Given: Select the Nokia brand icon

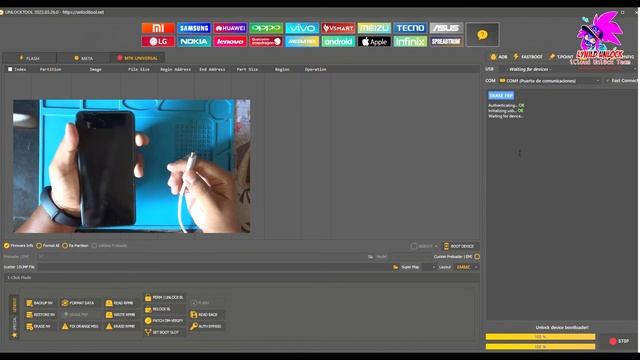Looking at the screenshot, I should tap(194, 41).
